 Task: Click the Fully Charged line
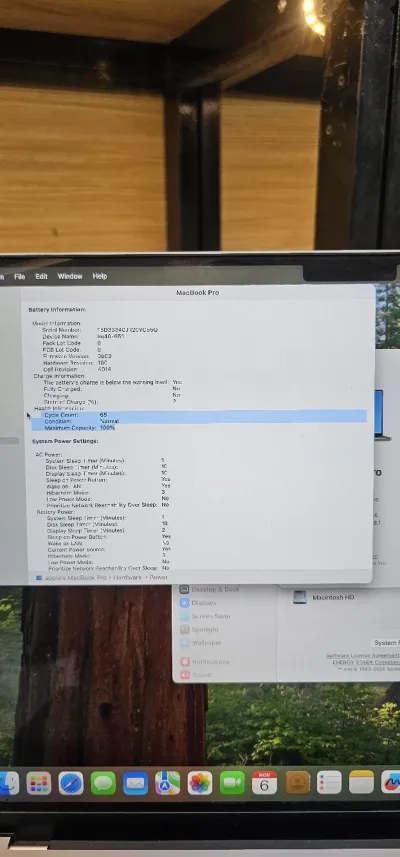[112, 389]
